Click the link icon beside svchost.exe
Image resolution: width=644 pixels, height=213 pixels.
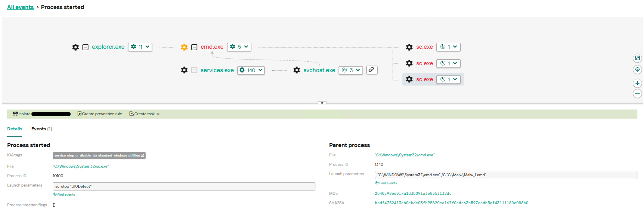371,70
